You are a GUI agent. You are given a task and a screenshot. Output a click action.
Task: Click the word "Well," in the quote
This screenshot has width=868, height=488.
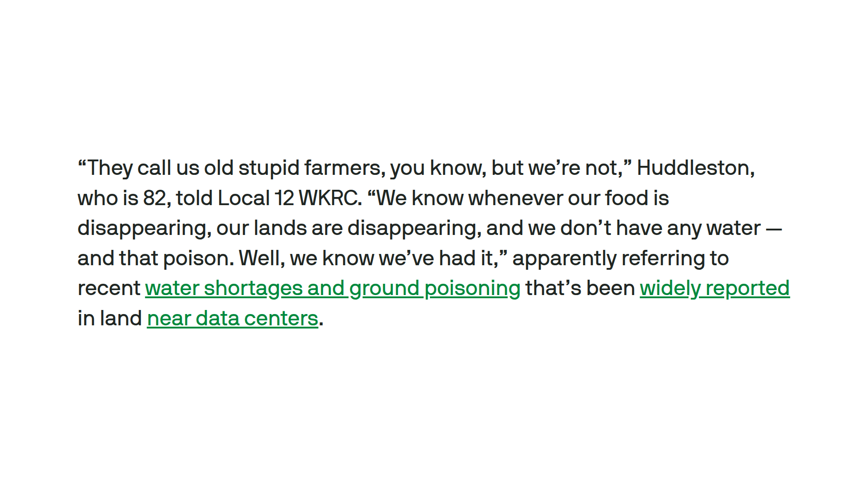(x=262, y=258)
